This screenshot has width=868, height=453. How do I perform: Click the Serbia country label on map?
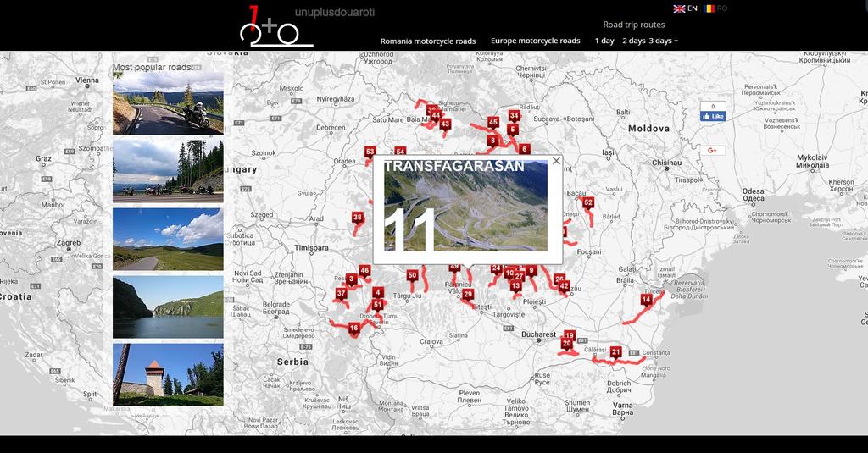[292, 362]
